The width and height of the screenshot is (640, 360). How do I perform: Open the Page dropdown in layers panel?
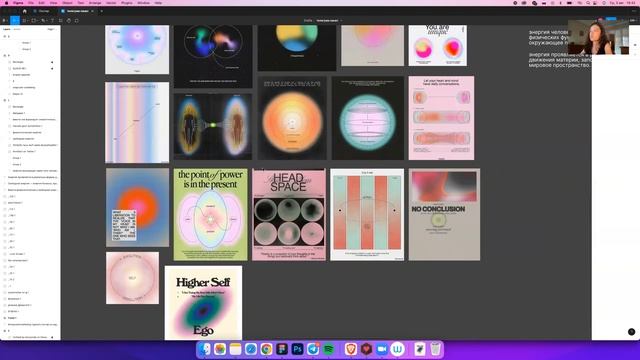click(x=51, y=29)
